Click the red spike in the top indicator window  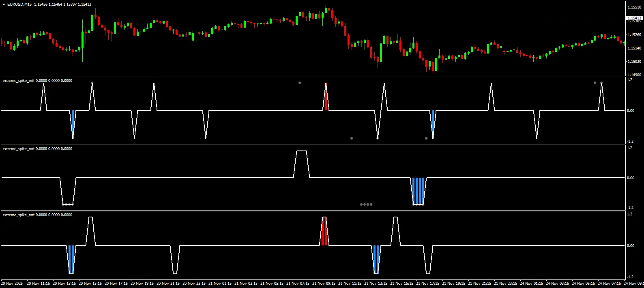pyautogui.click(x=326, y=97)
